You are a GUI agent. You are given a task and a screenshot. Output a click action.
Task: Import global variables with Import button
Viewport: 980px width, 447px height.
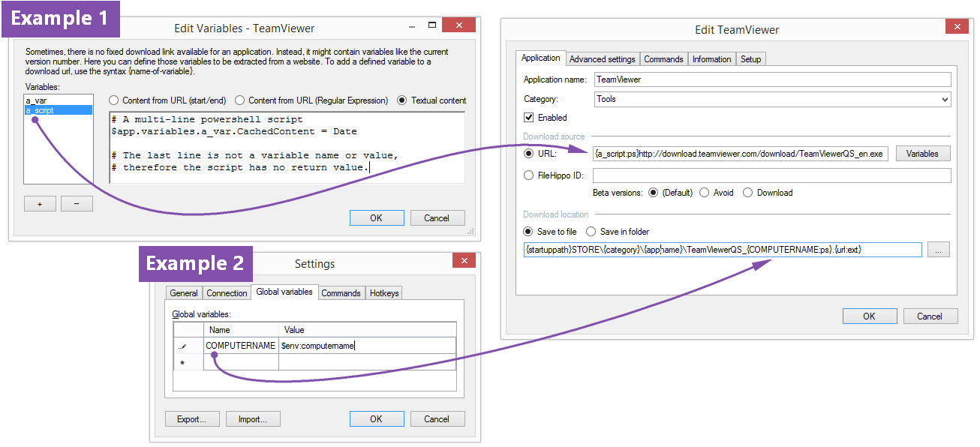(x=253, y=419)
